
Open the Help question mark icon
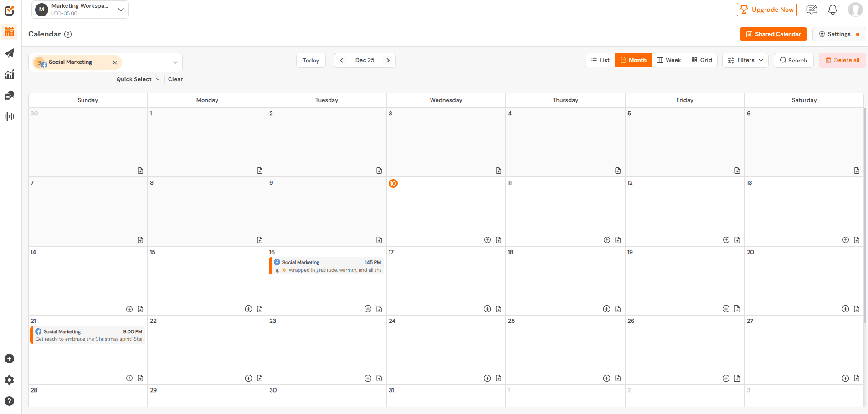[9, 401]
